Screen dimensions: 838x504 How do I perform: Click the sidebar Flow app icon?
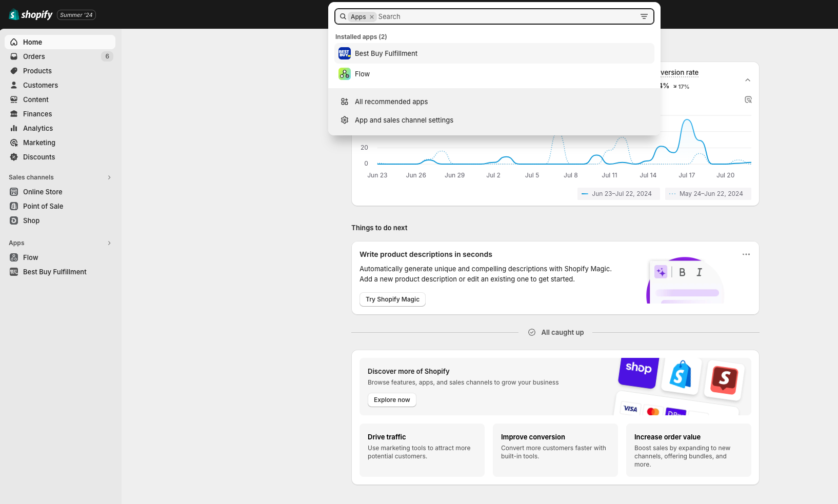tap(14, 257)
